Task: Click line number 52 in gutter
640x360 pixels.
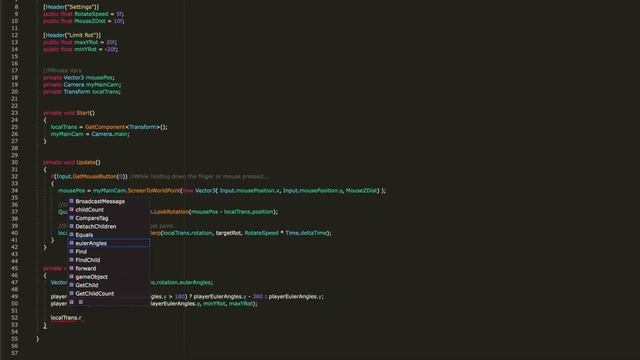Action: point(15,318)
